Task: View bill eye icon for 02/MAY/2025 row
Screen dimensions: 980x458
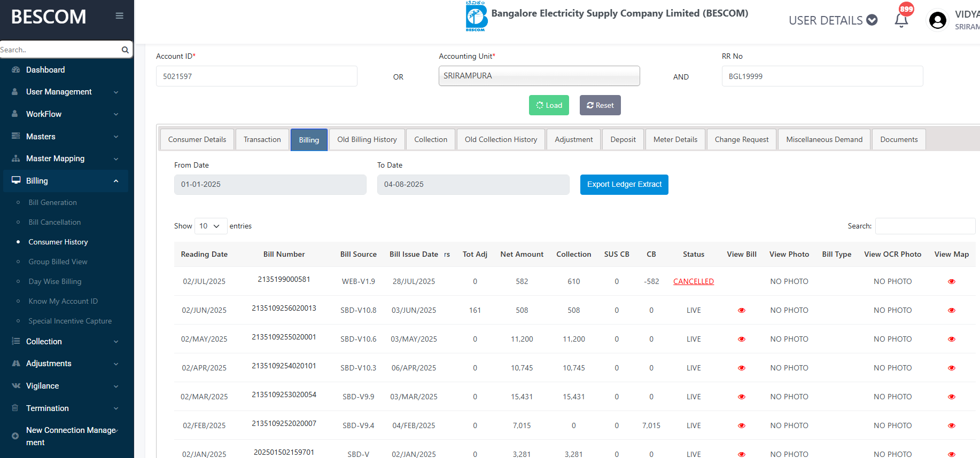Action: pyautogui.click(x=741, y=339)
